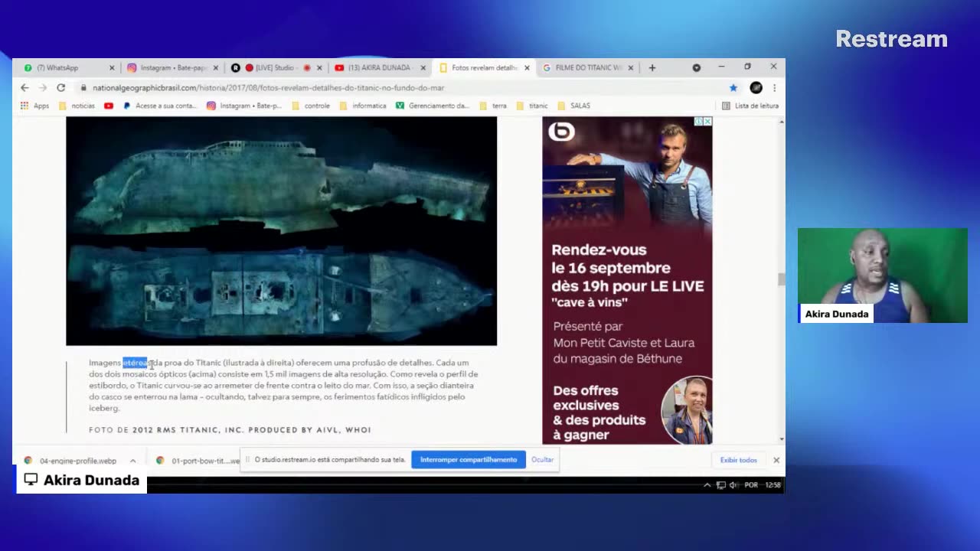The height and width of the screenshot is (551, 980).
Task: Close the downloads bar
Action: pos(776,460)
